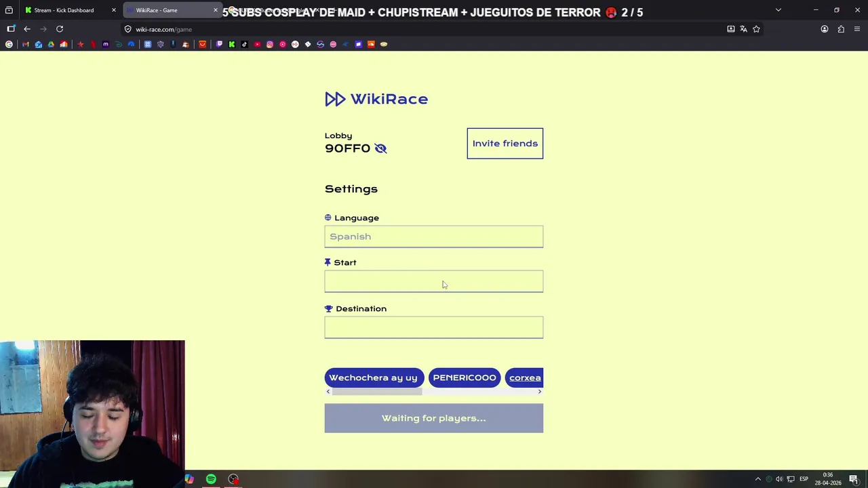Click the horizontal scrollbar thumb under players
The width and height of the screenshot is (868, 488).
377,392
